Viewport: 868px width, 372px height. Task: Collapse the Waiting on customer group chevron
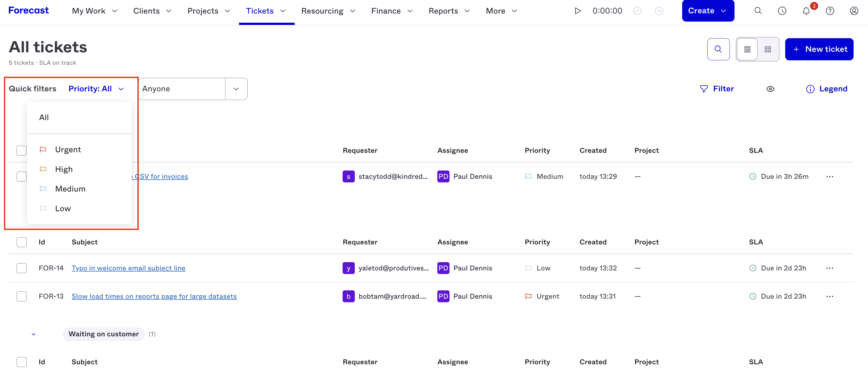[33, 334]
